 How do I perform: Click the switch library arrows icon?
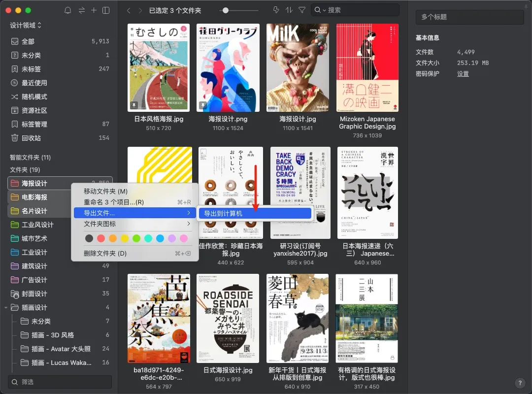82,10
